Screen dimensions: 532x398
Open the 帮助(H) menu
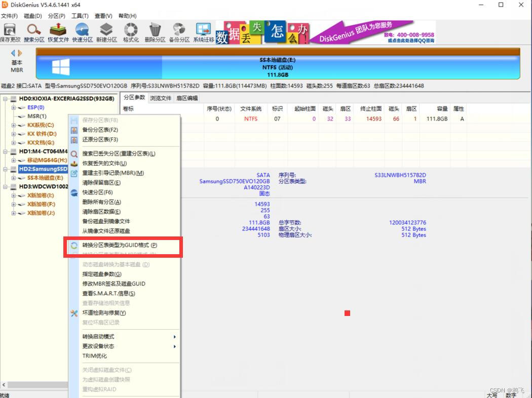pyautogui.click(x=128, y=16)
